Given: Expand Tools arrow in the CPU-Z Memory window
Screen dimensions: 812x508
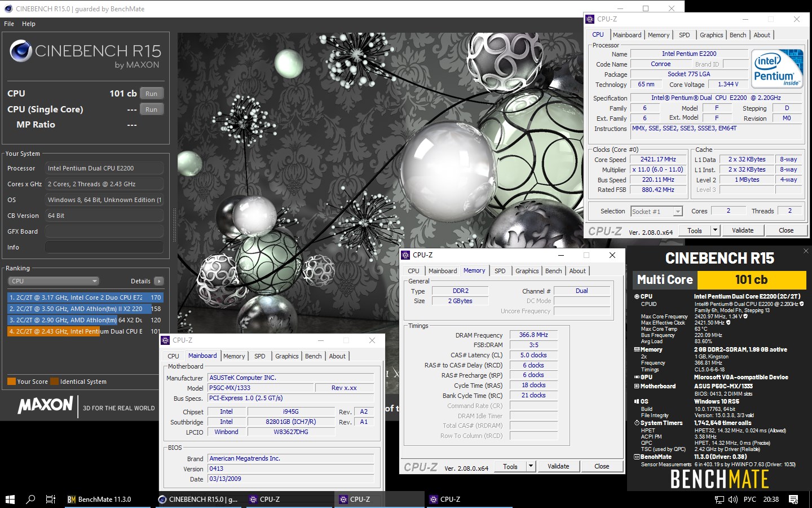Looking at the screenshot, I should pyautogui.click(x=531, y=466).
